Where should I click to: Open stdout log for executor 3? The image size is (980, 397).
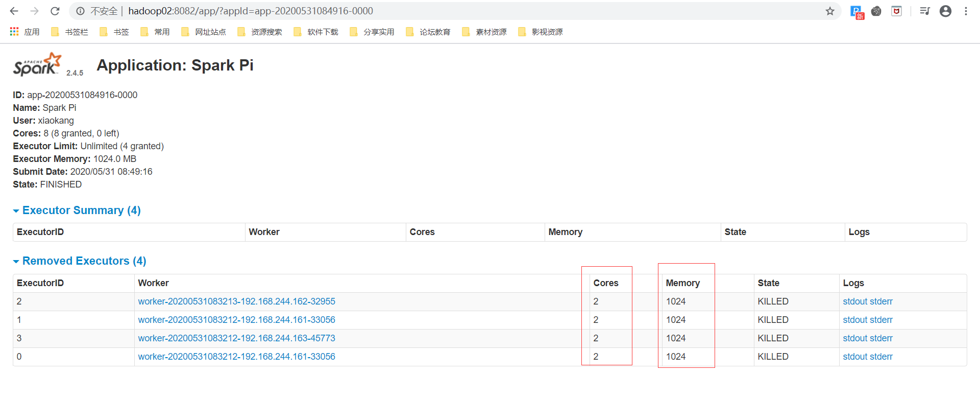click(x=855, y=338)
